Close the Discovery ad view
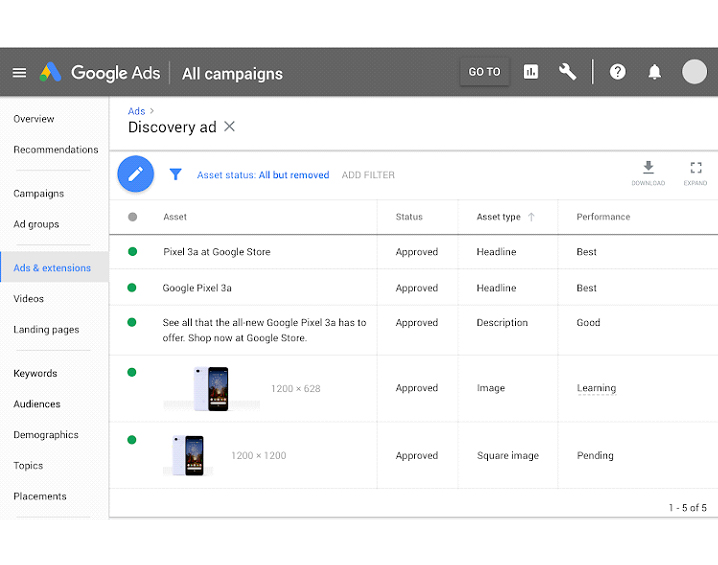 pyautogui.click(x=229, y=126)
